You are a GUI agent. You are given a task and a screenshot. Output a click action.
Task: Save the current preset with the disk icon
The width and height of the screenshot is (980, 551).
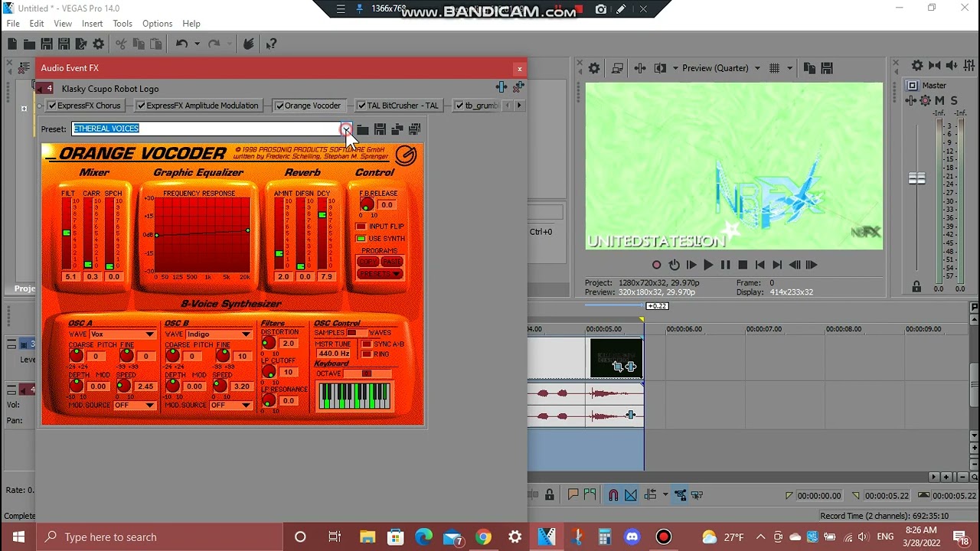(x=380, y=129)
